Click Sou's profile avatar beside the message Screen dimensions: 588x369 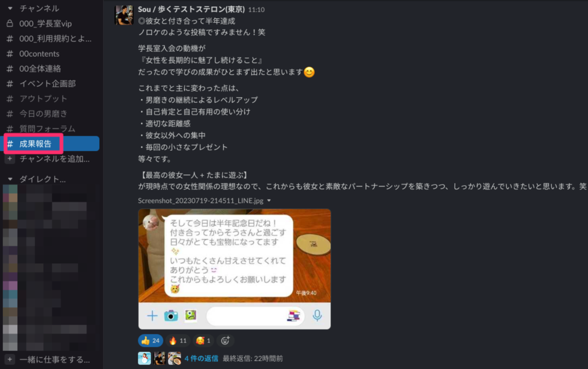tap(124, 15)
